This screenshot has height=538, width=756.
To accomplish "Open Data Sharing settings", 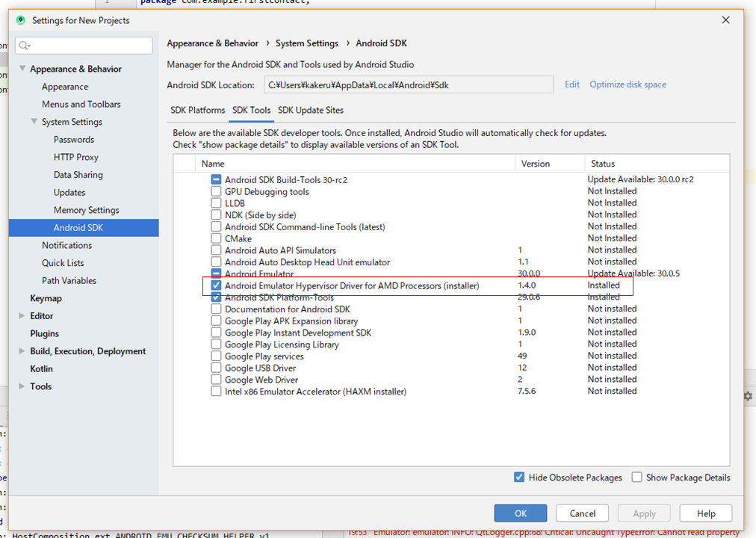I will [78, 175].
